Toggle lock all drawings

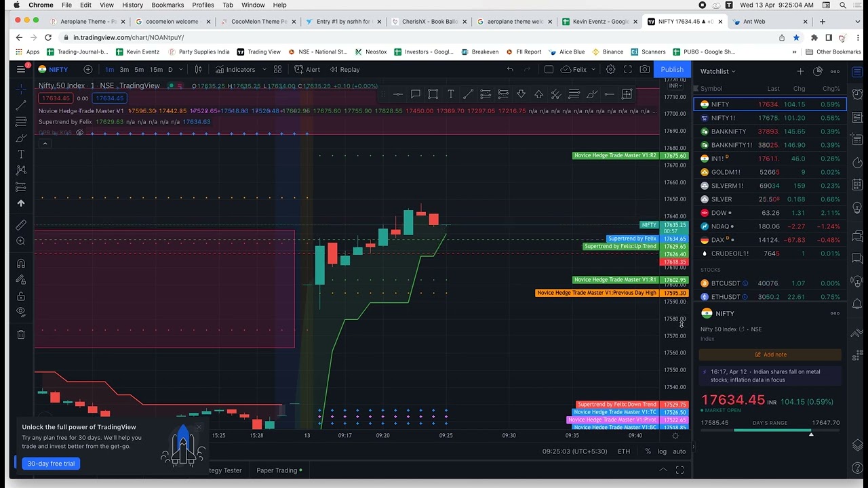pyautogui.click(x=21, y=296)
